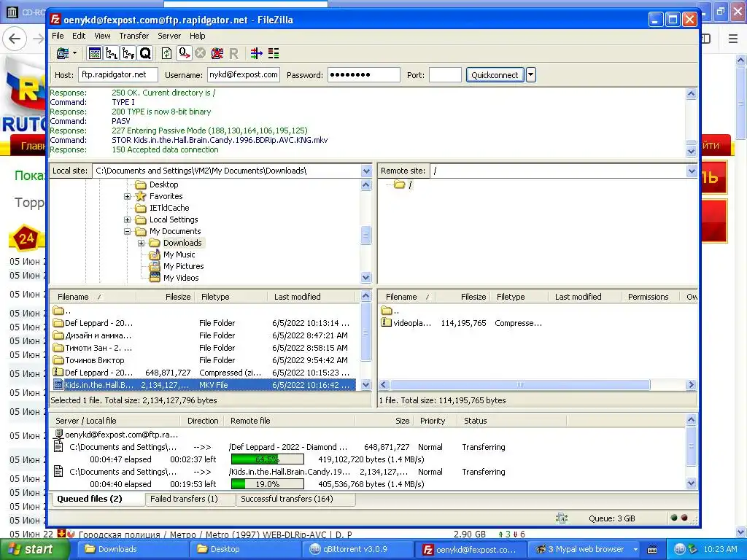Open the Remote site path dropdown

[x=692, y=171]
